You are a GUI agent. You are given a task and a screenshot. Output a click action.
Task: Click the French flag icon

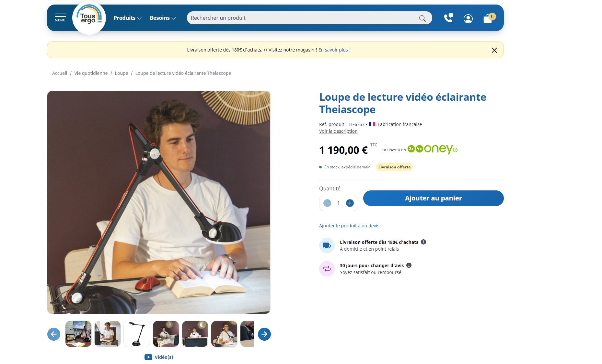click(372, 124)
